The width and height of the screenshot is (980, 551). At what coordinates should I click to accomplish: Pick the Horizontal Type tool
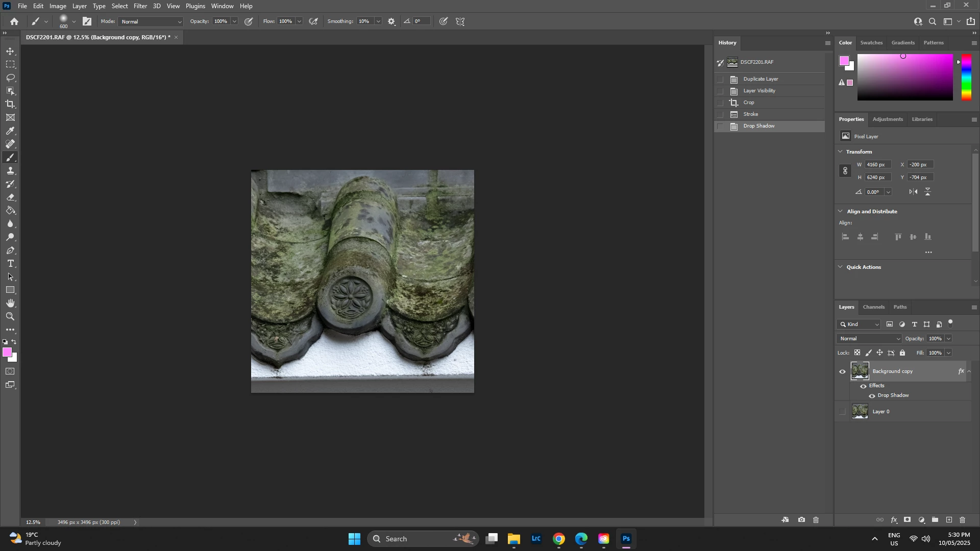click(10, 264)
